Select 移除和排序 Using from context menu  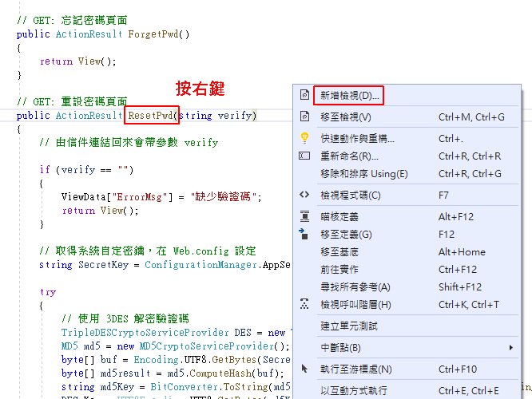[363, 174]
